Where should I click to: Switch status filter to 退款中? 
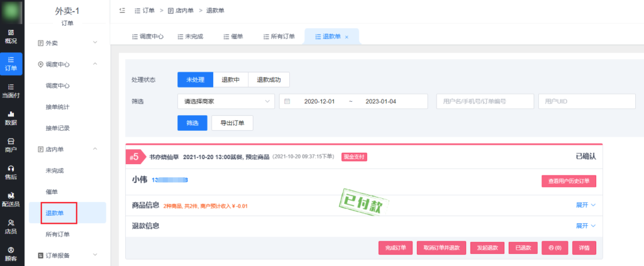230,80
